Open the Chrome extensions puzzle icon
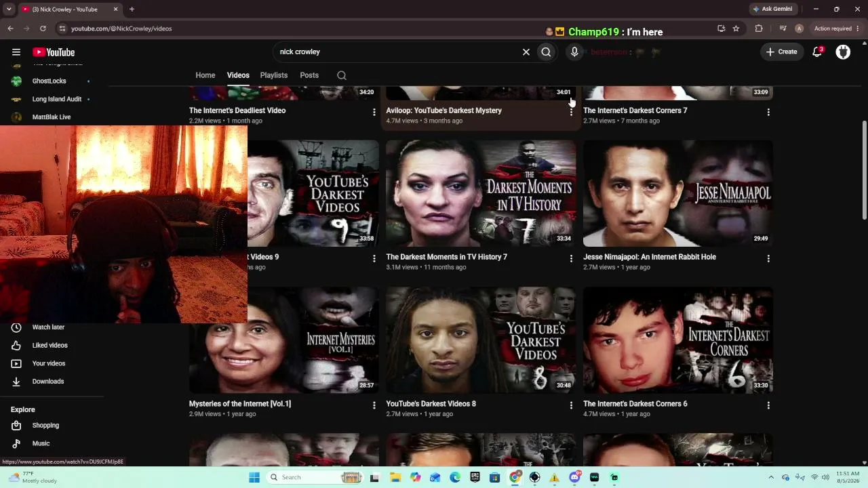Screen dimensions: 868x488 click(x=759, y=28)
